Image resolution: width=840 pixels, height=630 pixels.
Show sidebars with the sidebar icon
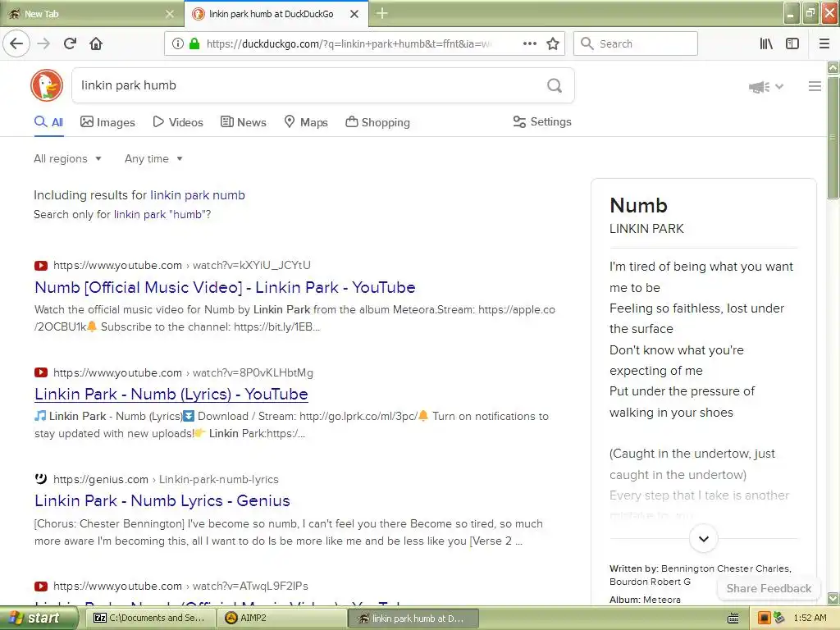click(x=792, y=43)
